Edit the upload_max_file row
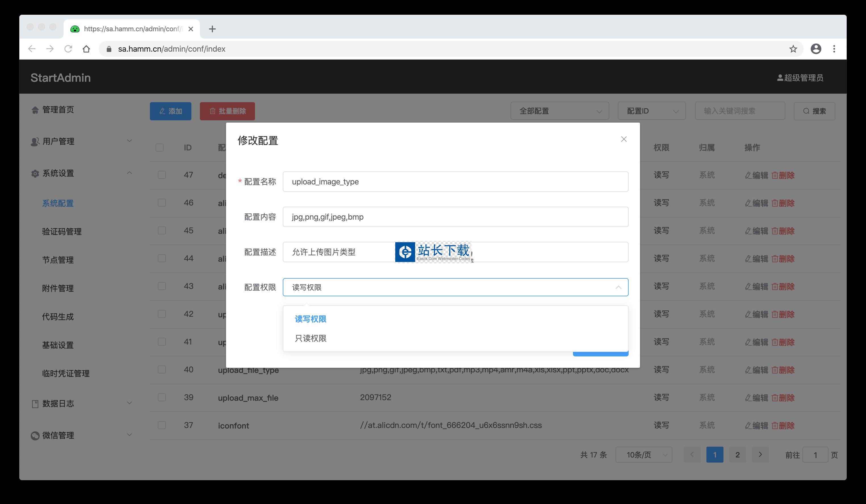Viewport: 866px width, 504px height. tap(756, 398)
